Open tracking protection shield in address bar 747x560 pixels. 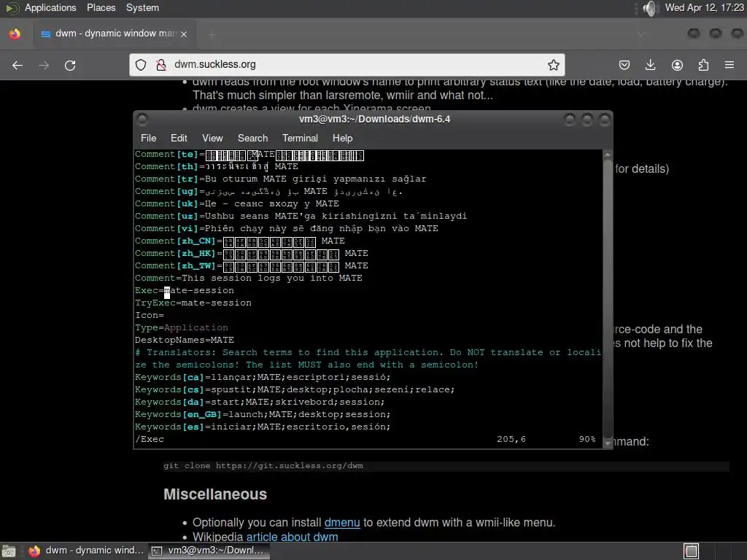pyautogui.click(x=141, y=65)
